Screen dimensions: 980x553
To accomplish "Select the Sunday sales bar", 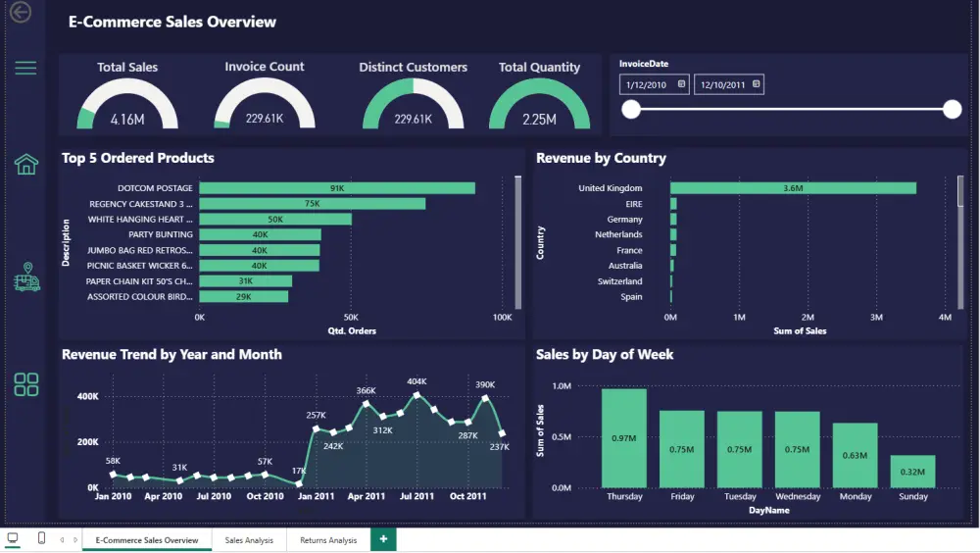I will tap(912, 472).
